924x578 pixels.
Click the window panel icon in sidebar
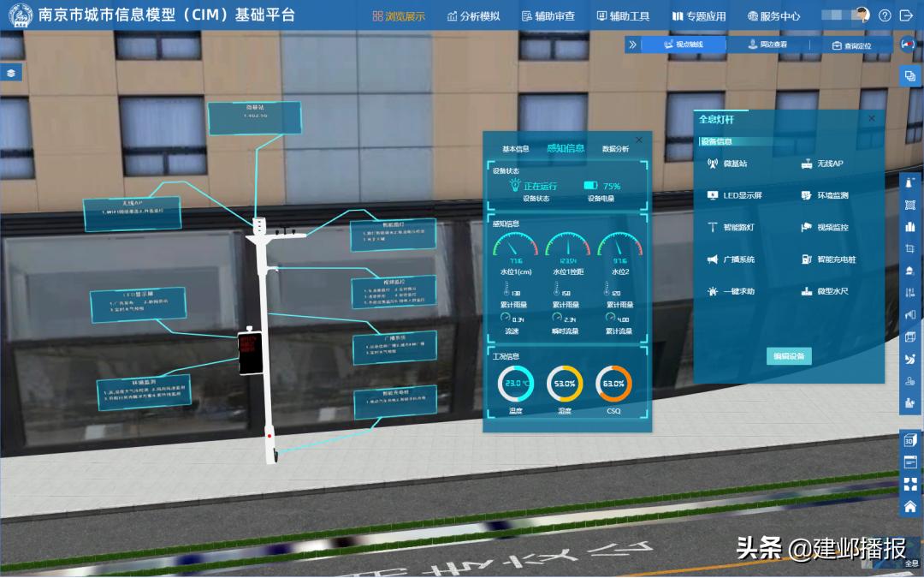tap(910, 462)
